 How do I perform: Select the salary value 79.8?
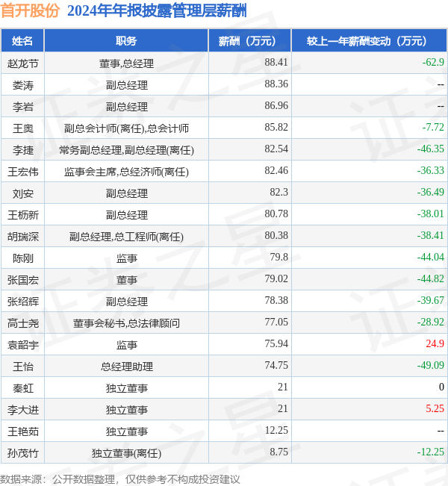[279, 257]
